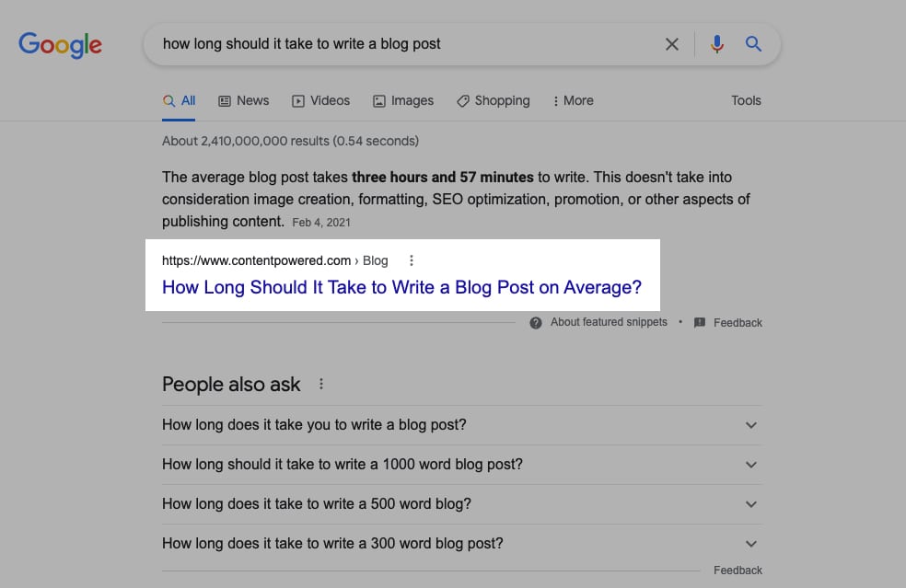Start voice search with microphone icon

coord(717,44)
